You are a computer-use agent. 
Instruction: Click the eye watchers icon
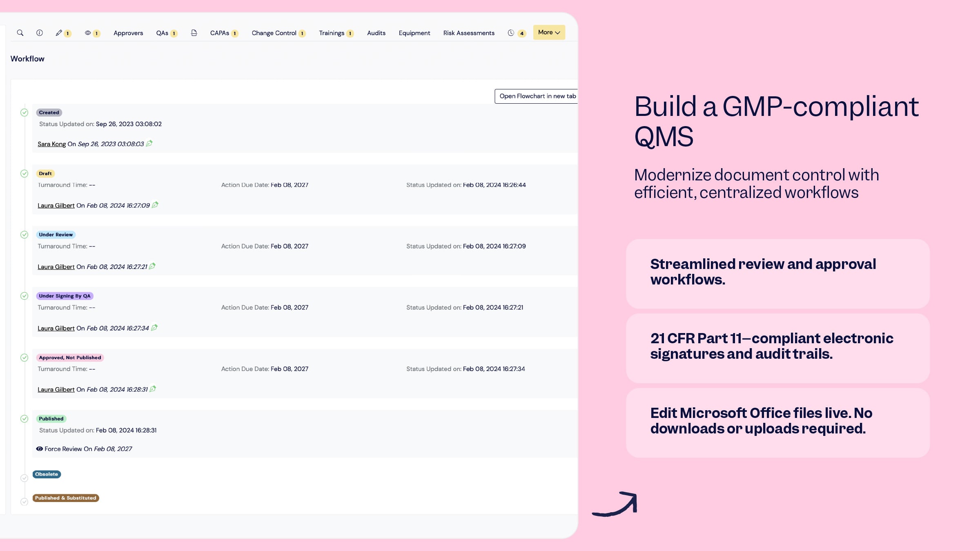[x=88, y=33]
